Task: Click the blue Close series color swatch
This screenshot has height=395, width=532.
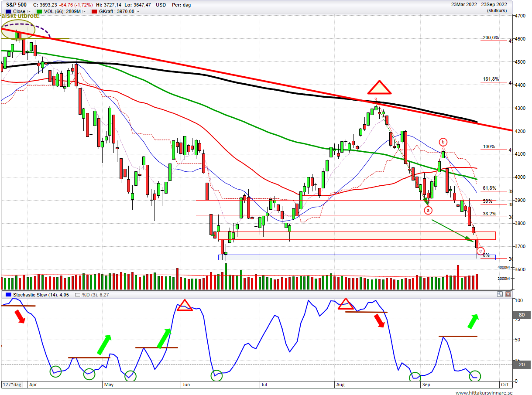Action: click(x=9, y=11)
